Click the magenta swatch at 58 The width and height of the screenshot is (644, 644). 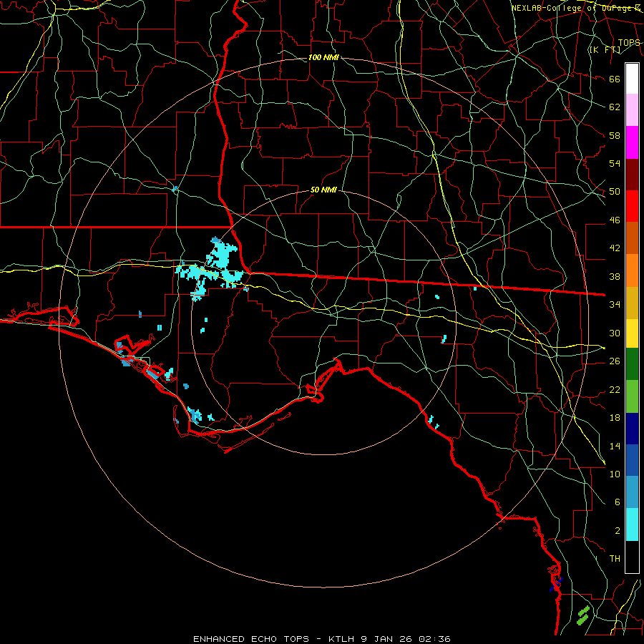coord(632,142)
